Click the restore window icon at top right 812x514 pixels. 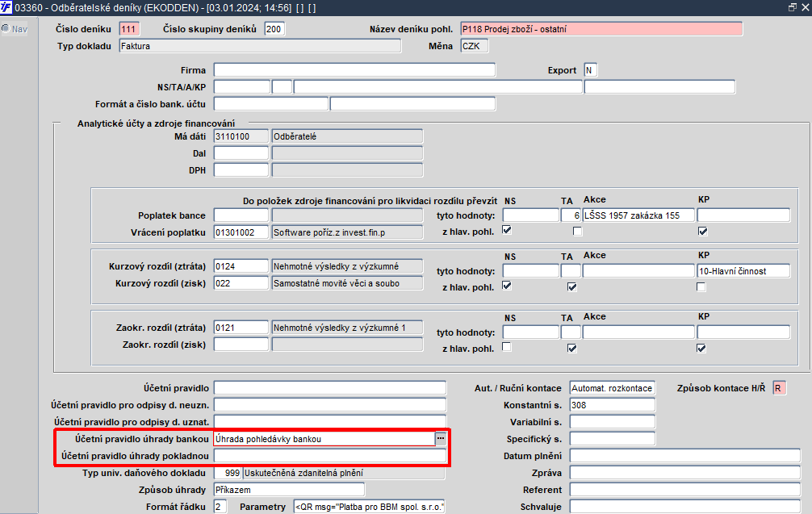(x=793, y=7)
